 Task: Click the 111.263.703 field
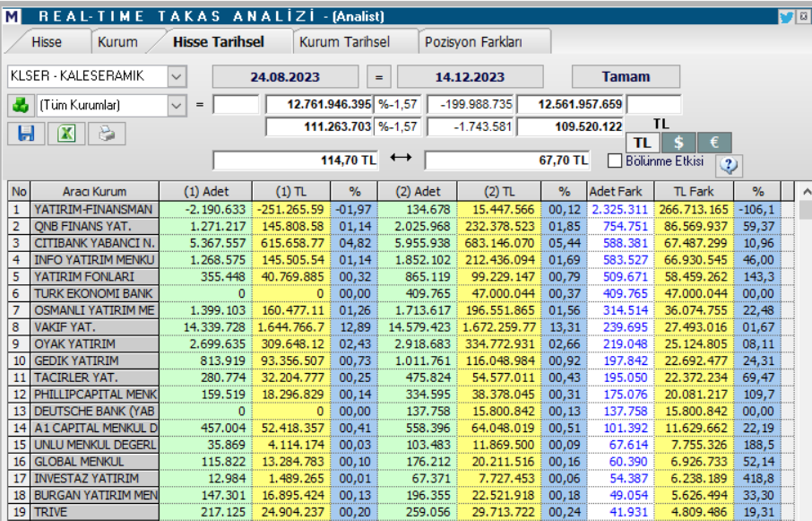tap(320, 126)
